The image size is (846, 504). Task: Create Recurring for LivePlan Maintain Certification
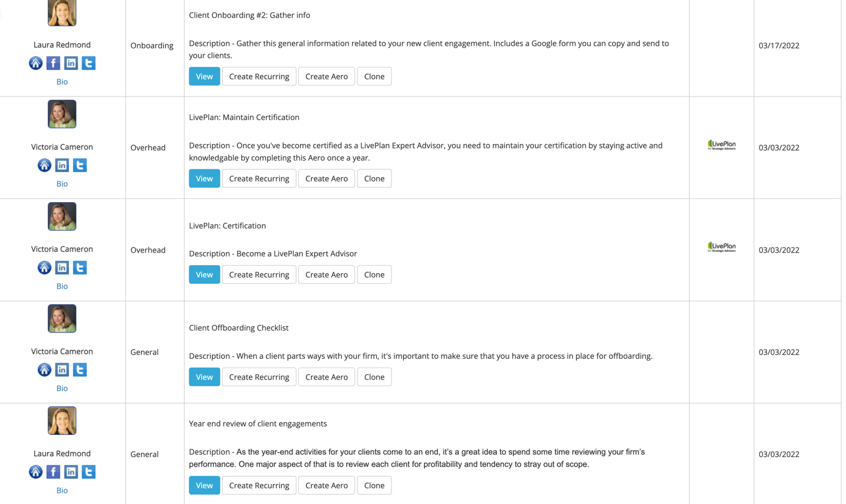point(259,179)
